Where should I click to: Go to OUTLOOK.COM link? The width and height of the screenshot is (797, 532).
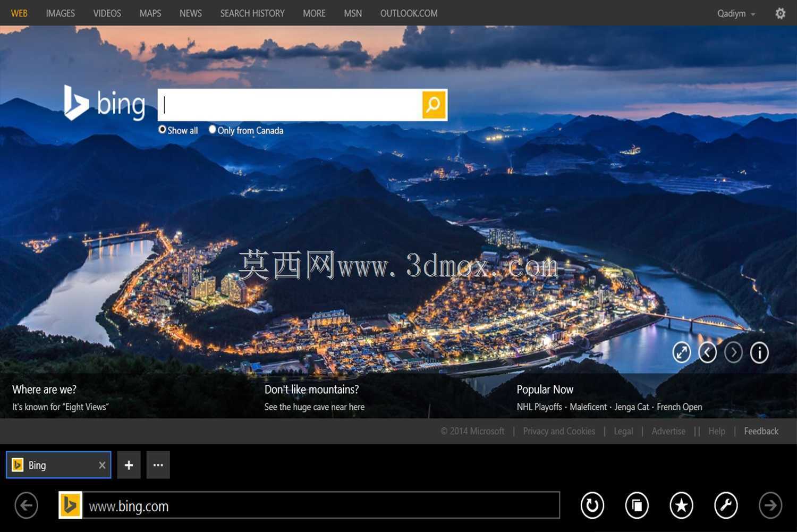409,13
